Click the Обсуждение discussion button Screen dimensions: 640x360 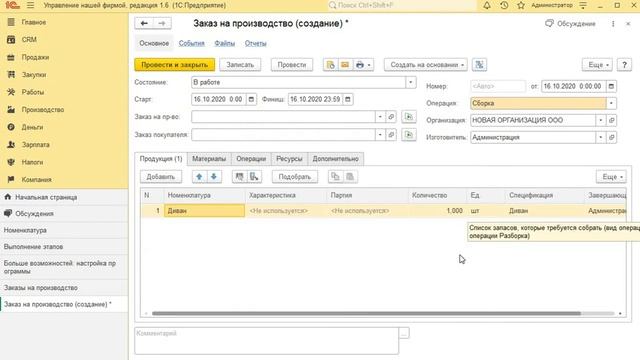pyautogui.click(x=570, y=24)
